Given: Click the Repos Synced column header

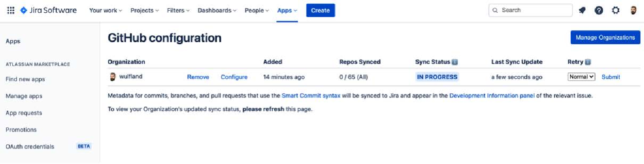Looking at the screenshot, I should point(359,62).
